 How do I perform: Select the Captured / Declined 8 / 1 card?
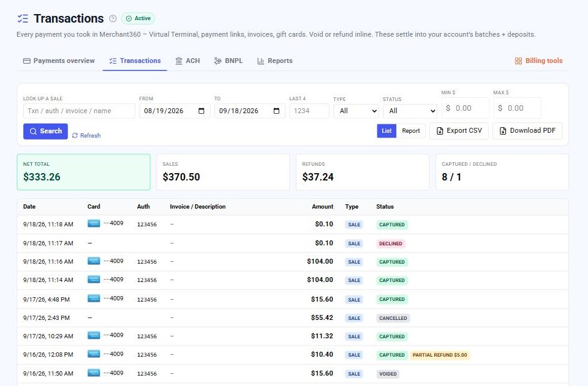coord(502,173)
